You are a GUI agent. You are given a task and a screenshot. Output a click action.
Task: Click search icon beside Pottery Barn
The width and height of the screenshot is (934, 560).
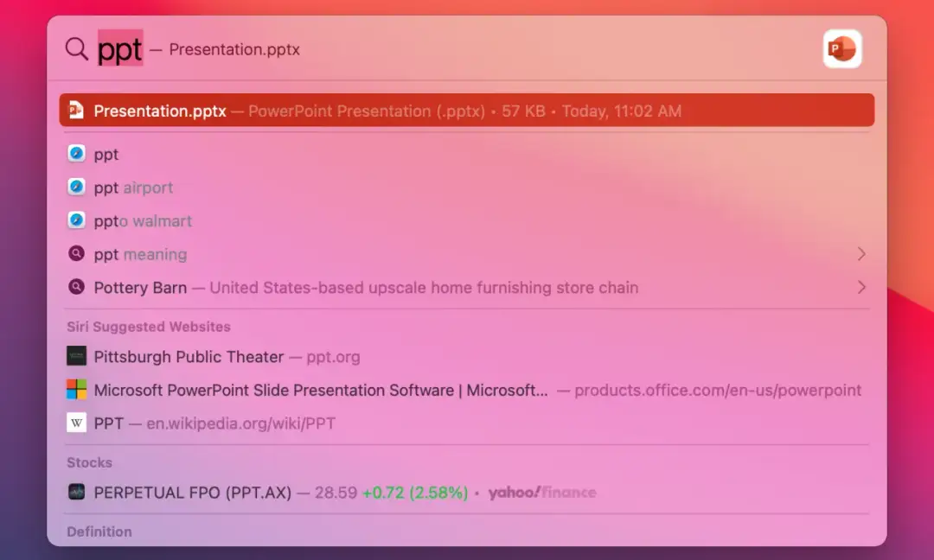pyautogui.click(x=77, y=287)
